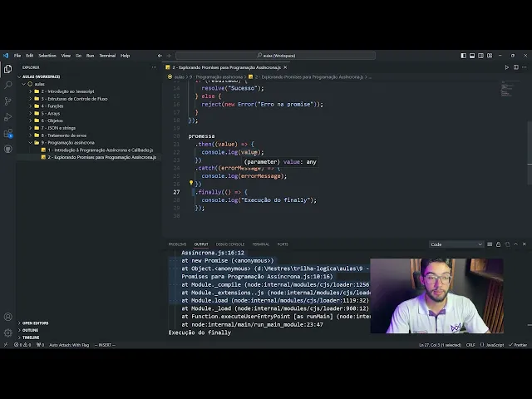Open Explorer Views and More Actions ellipsis
This screenshot has width=532, height=399.
154,67
